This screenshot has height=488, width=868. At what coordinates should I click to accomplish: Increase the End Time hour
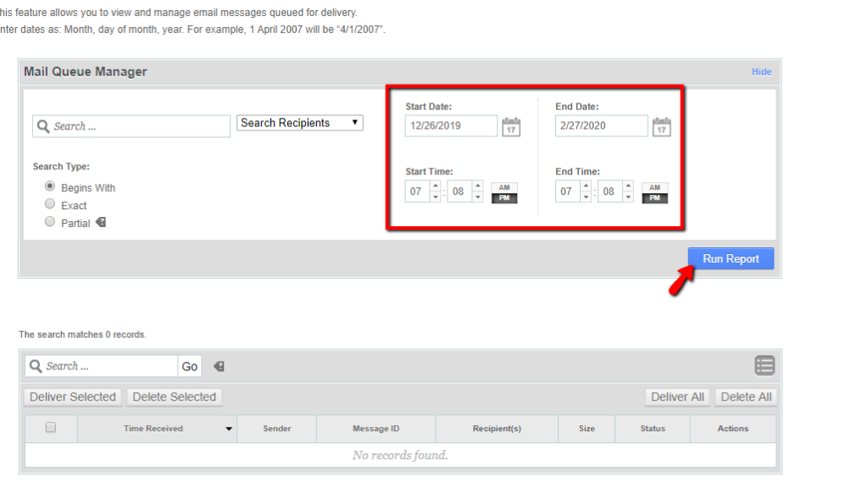(587, 186)
